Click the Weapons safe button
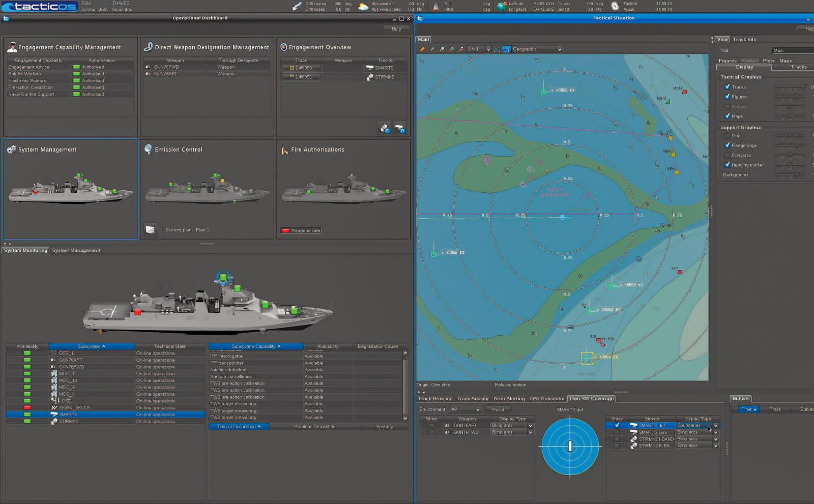 pyautogui.click(x=301, y=230)
